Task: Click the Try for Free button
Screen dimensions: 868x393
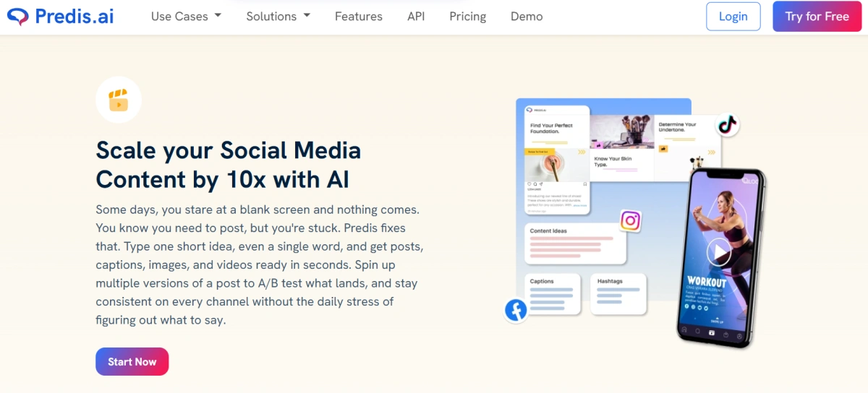Action: [817, 17]
